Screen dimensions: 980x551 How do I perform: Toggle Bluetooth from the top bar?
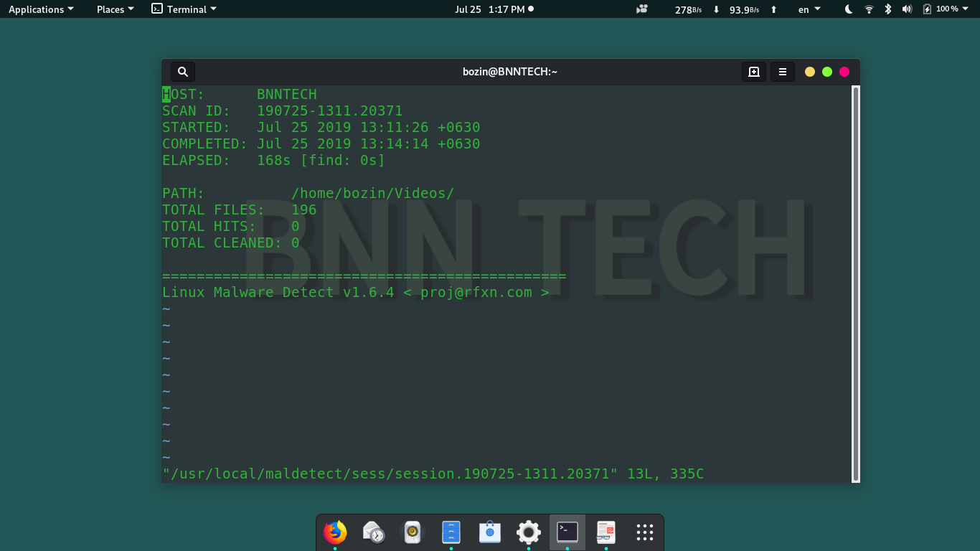[x=888, y=9]
